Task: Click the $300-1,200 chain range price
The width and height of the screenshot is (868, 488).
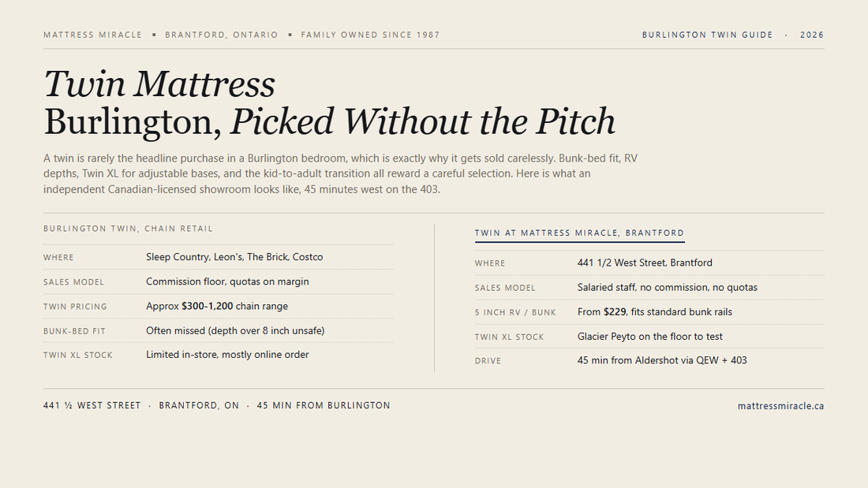Action: tap(207, 306)
